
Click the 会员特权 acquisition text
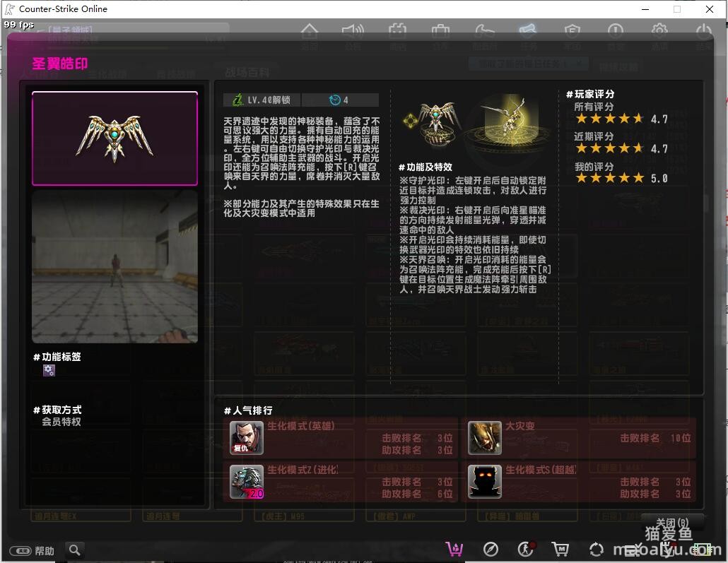[61, 422]
